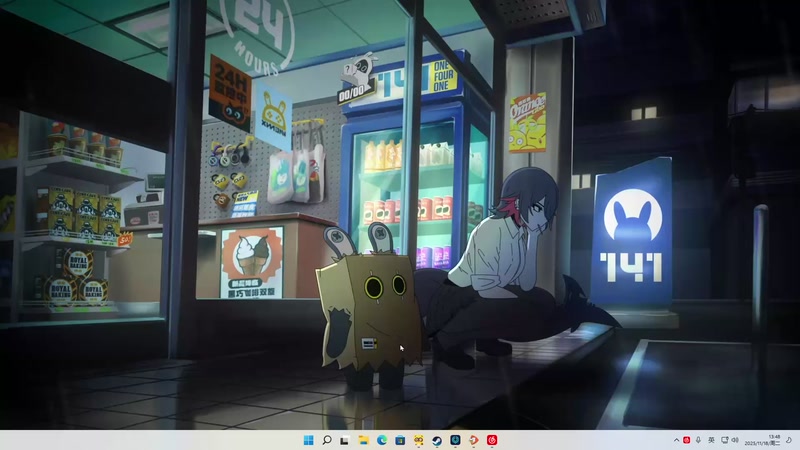Open Task View on taskbar
This screenshot has width=800, height=450.
click(x=345, y=440)
